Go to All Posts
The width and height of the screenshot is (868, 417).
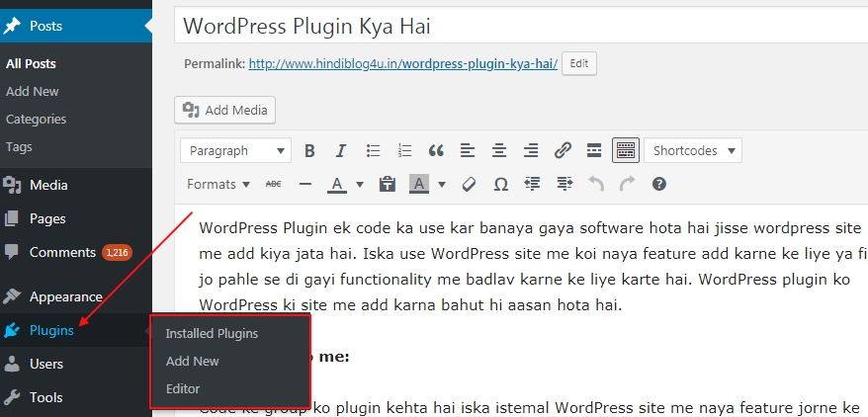[x=31, y=63]
